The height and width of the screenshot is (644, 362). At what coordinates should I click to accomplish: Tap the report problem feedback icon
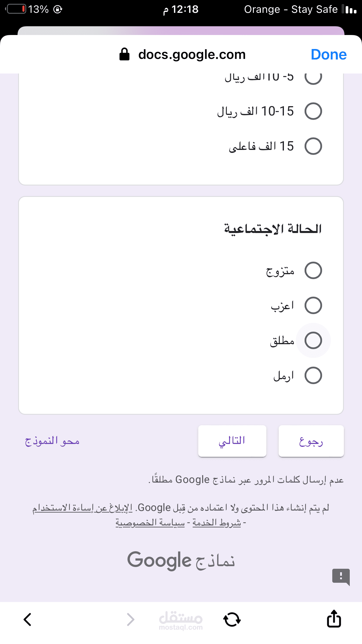click(341, 576)
